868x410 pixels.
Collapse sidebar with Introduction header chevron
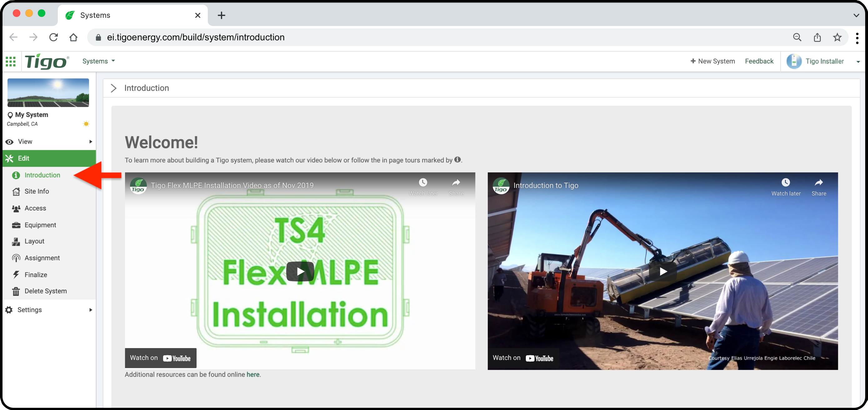point(113,88)
